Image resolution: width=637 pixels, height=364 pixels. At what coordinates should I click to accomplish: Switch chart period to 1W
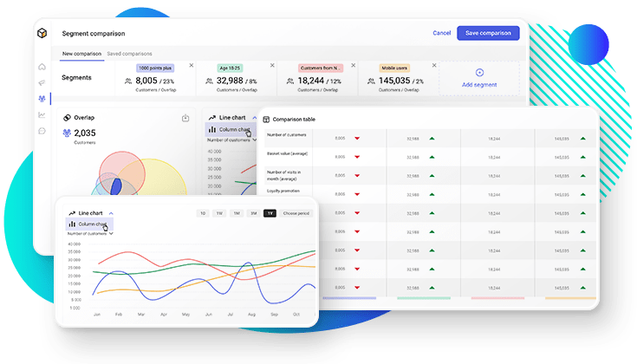[x=219, y=212]
